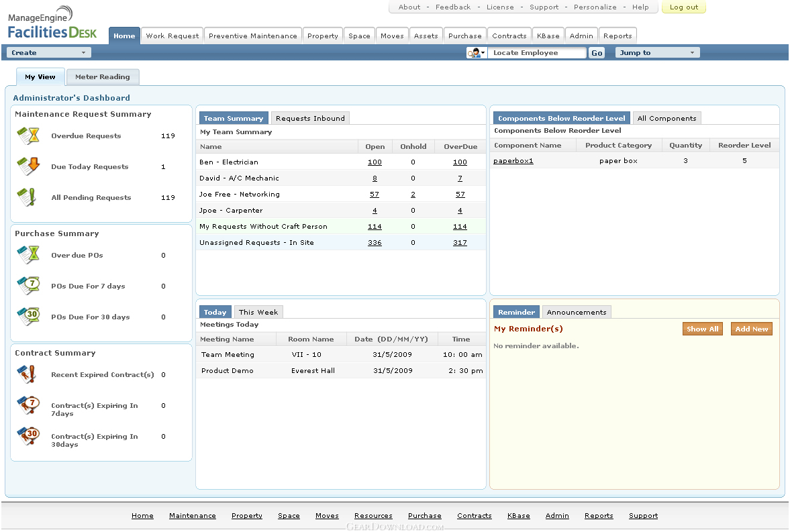Viewport: 790px width, 532px height.
Task: Click the POs Due For 30 days icon
Action: 28,317
